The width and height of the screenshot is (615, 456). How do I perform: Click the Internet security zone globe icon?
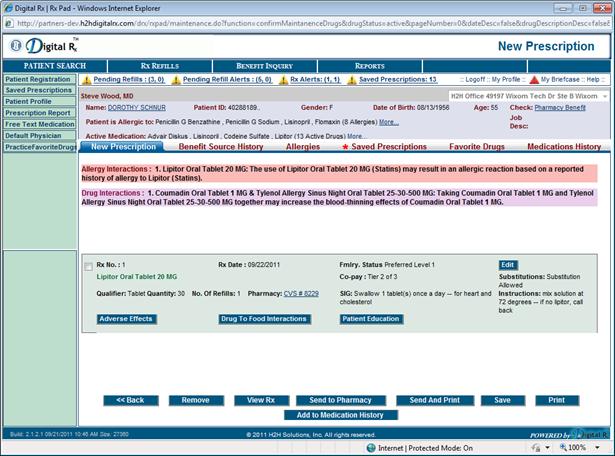pyautogui.click(x=372, y=447)
